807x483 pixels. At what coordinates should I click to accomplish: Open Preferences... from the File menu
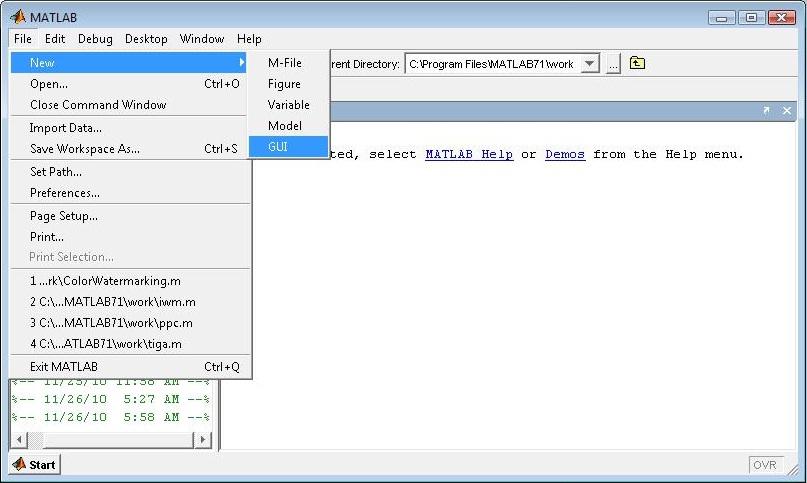click(x=129, y=193)
